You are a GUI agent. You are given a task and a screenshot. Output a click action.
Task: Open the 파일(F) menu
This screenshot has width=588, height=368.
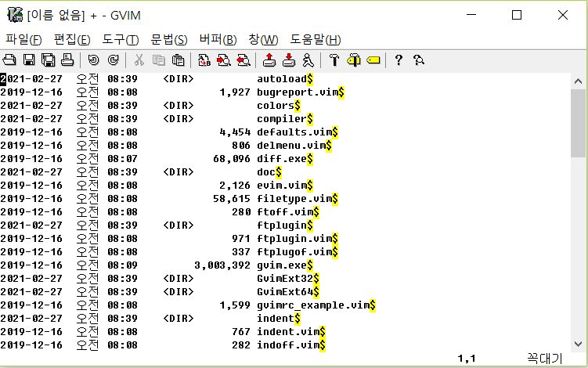pos(23,39)
